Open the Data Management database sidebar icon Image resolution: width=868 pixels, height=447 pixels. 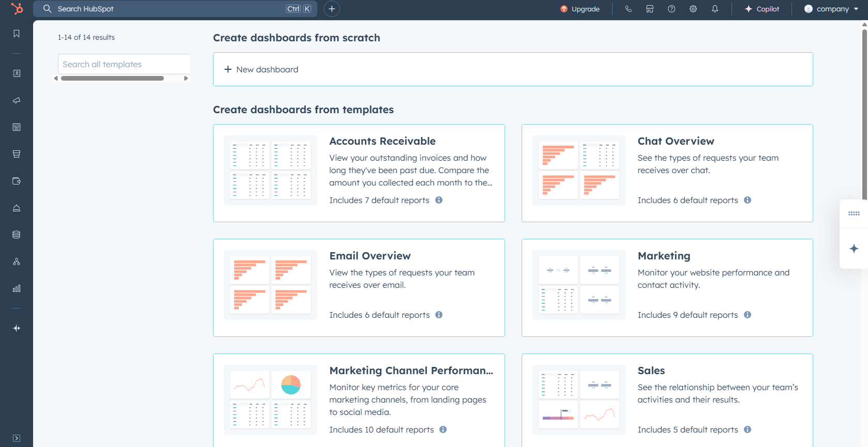tap(17, 235)
